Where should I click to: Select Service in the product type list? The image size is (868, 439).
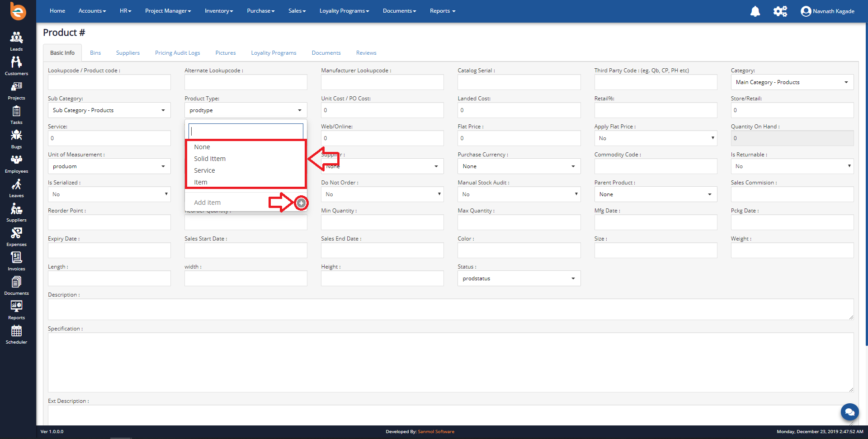(x=246, y=170)
